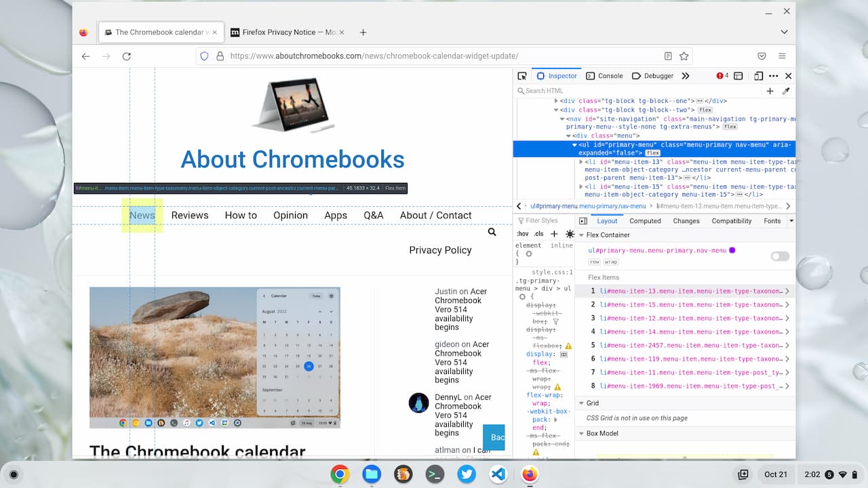Launch Chrome from the shelf

pyautogui.click(x=340, y=474)
